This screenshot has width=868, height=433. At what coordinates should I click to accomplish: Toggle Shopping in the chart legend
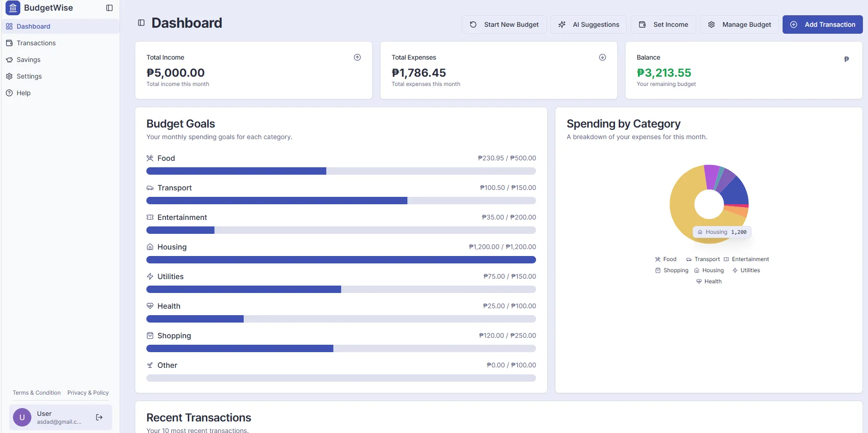pos(671,270)
